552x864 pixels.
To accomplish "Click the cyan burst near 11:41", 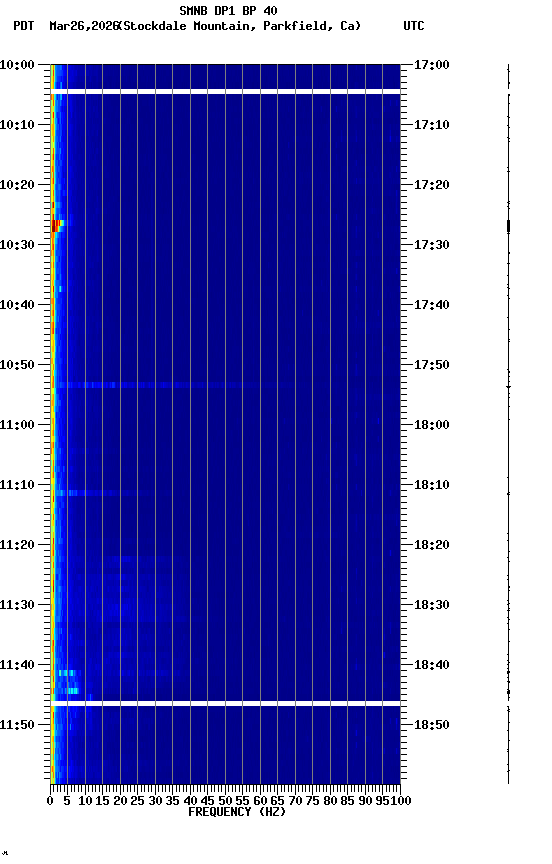I will [69, 673].
